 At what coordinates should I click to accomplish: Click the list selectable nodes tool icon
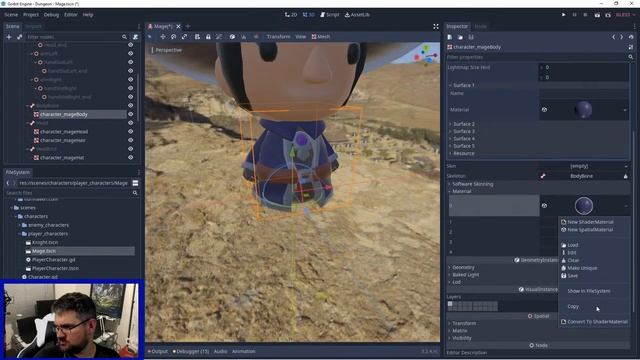(197, 37)
